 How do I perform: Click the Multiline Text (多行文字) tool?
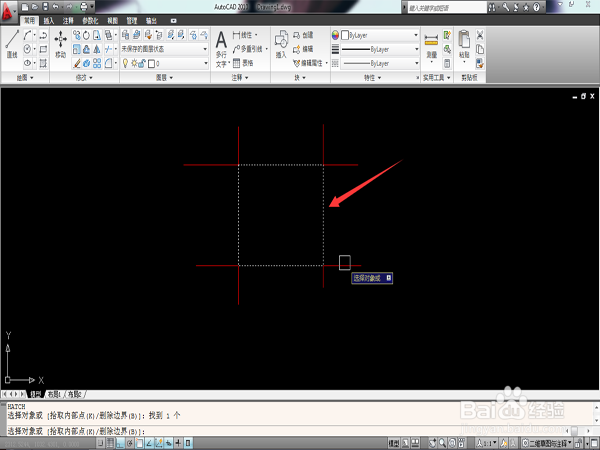coord(221,49)
